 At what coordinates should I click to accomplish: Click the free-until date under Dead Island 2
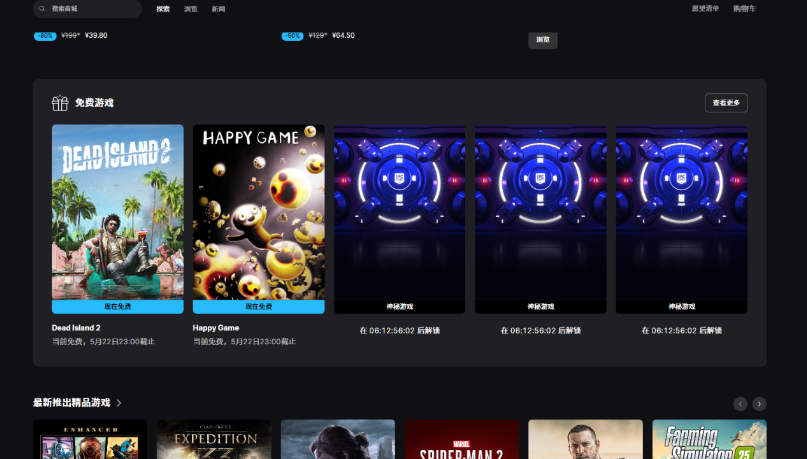point(103,341)
